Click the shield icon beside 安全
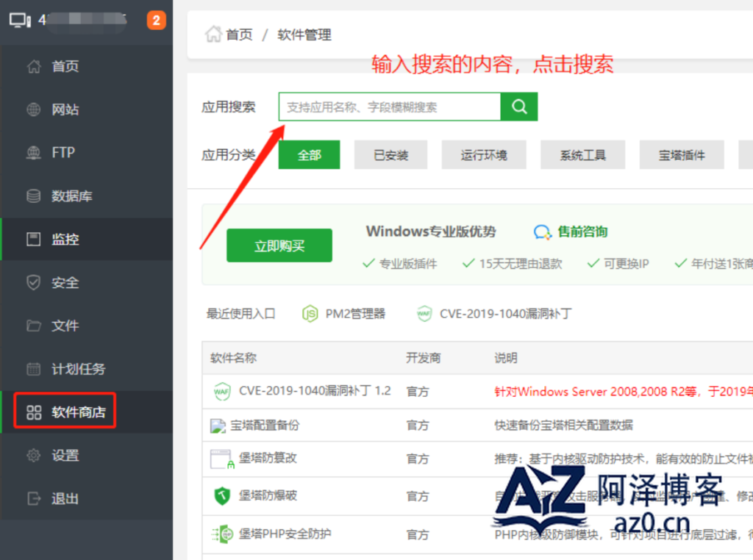The width and height of the screenshot is (753, 560). pyautogui.click(x=34, y=282)
